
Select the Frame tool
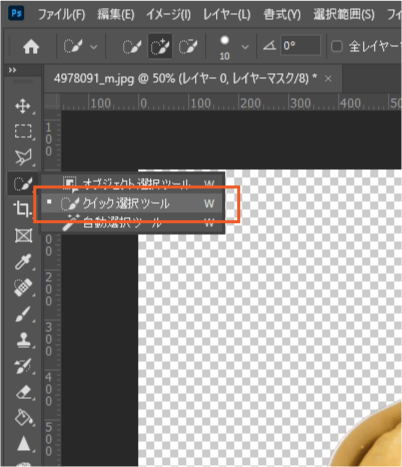click(23, 236)
